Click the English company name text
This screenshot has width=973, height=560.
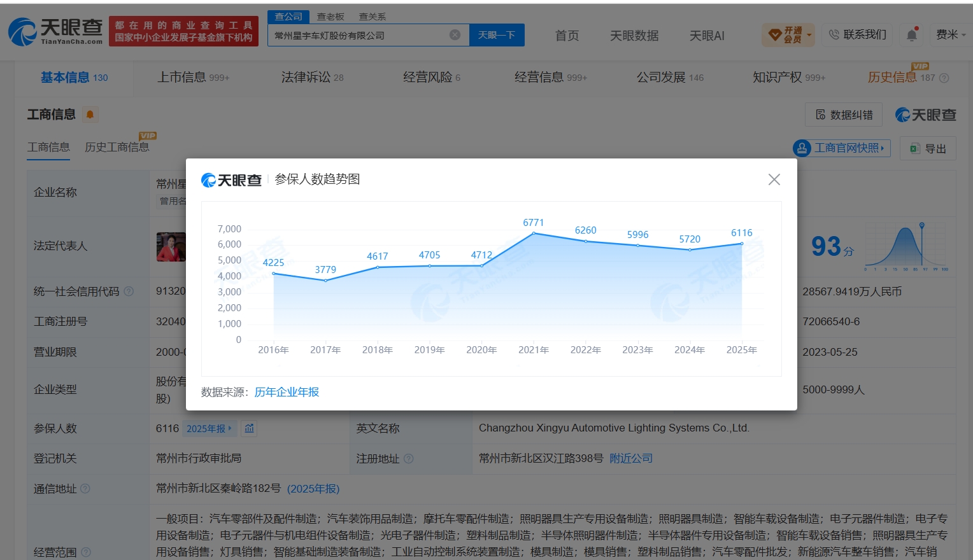(x=614, y=428)
